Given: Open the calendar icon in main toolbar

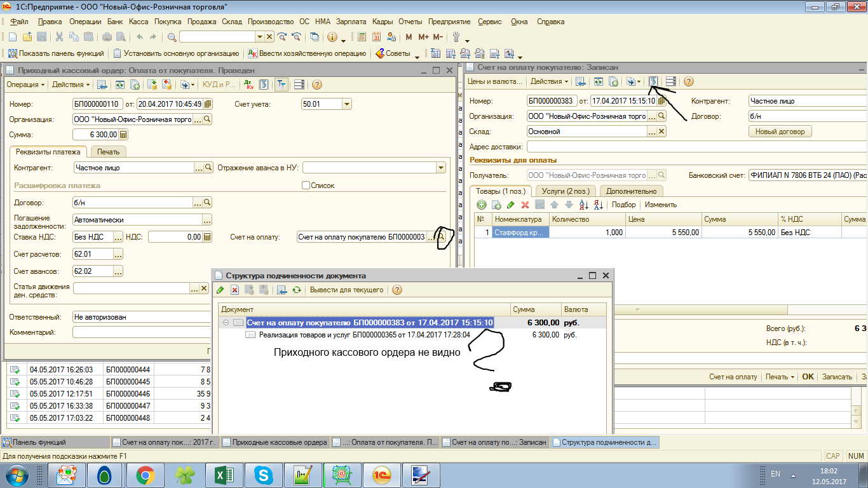Looking at the screenshot, I should [x=376, y=37].
